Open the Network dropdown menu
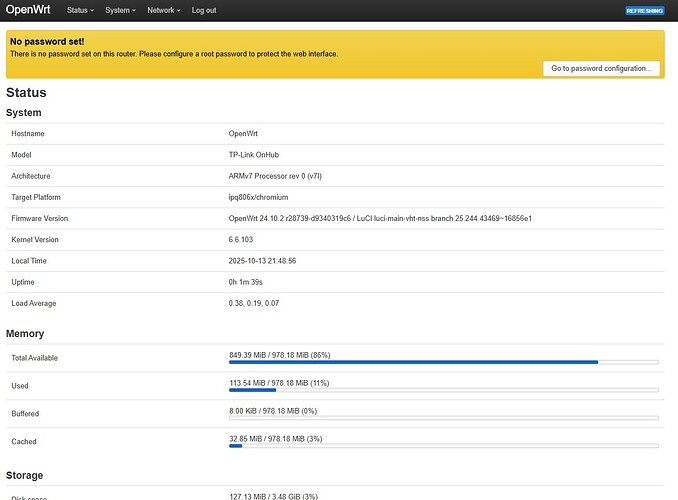 (163, 10)
